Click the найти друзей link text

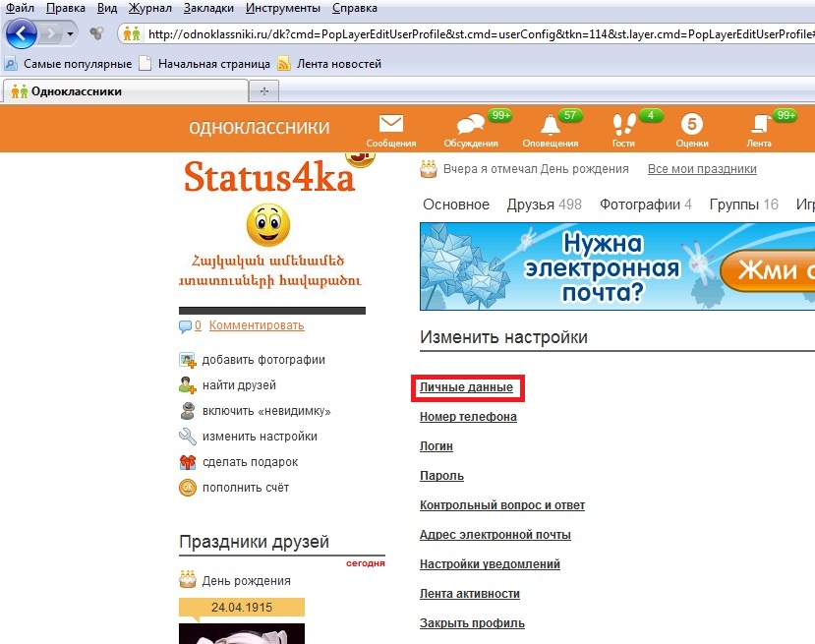coord(239,385)
